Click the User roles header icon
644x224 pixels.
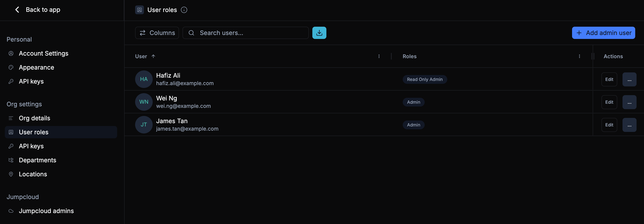coord(139,10)
